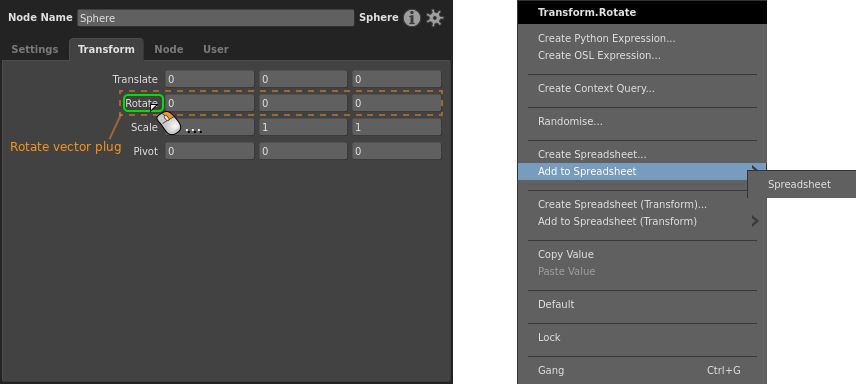Click the Rotate plug label
Screen dimensions: 856x384
click(142, 103)
